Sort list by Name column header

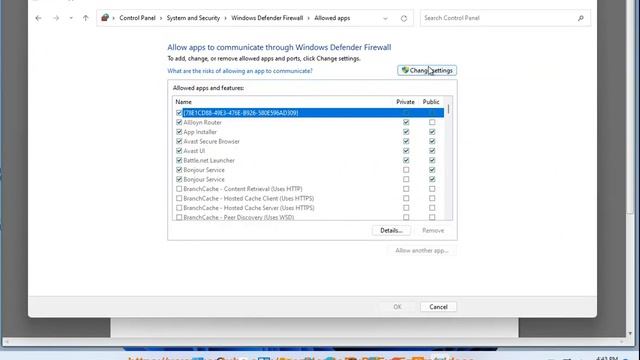[x=183, y=102]
